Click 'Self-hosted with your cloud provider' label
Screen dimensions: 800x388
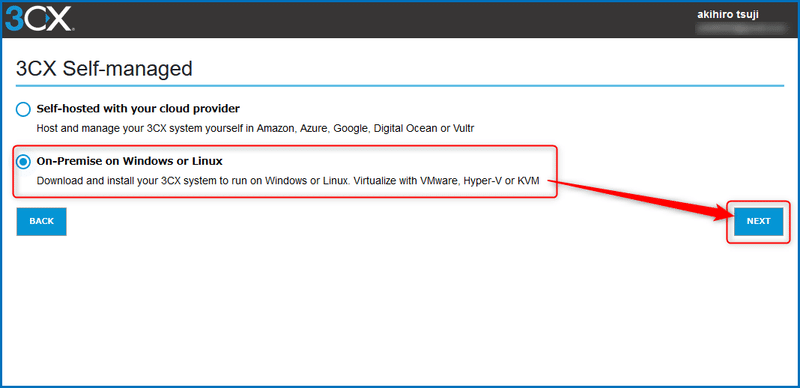coord(138,109)
